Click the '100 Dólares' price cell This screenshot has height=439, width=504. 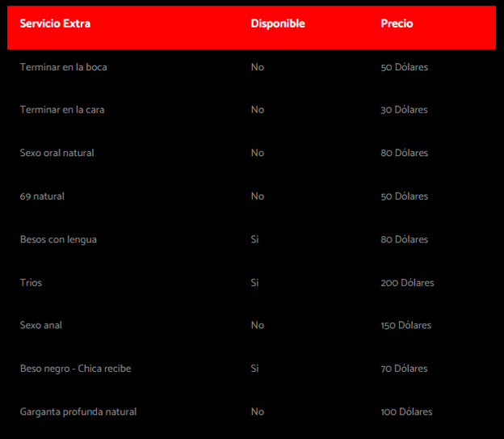pyautogui.click(x=406, y=412)
